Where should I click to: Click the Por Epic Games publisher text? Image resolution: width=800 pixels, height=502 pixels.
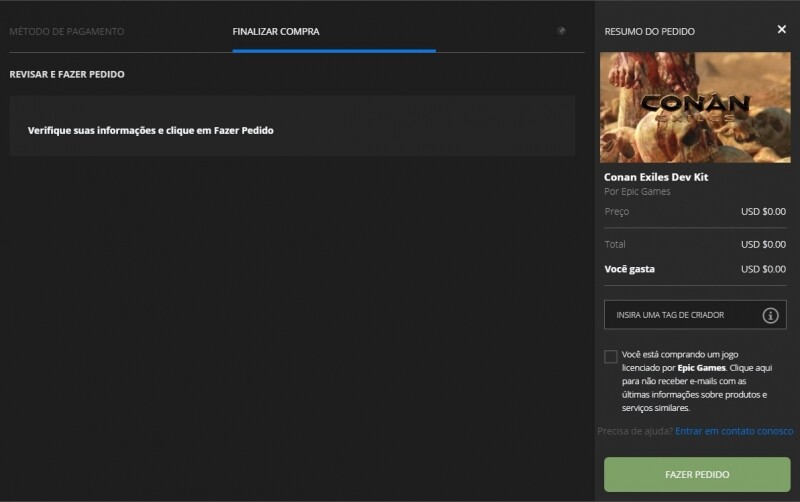point(637,192)
